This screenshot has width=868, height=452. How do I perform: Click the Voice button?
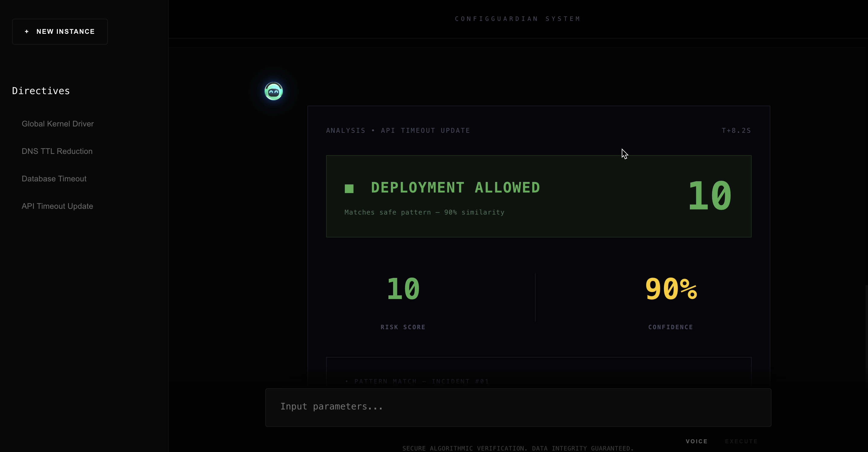(697, 441)
